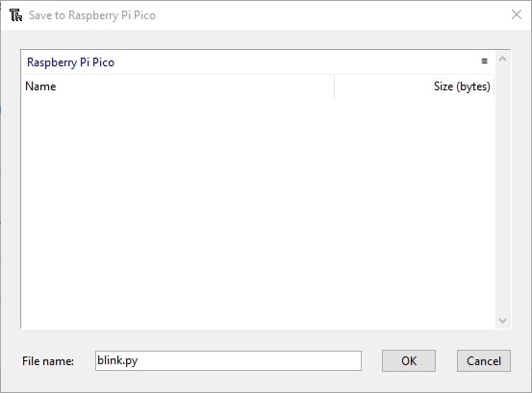This screenshot has width=532, height=393.
Task: Click the Raspberry Pi Pico path label
Action: coord(70,62)
